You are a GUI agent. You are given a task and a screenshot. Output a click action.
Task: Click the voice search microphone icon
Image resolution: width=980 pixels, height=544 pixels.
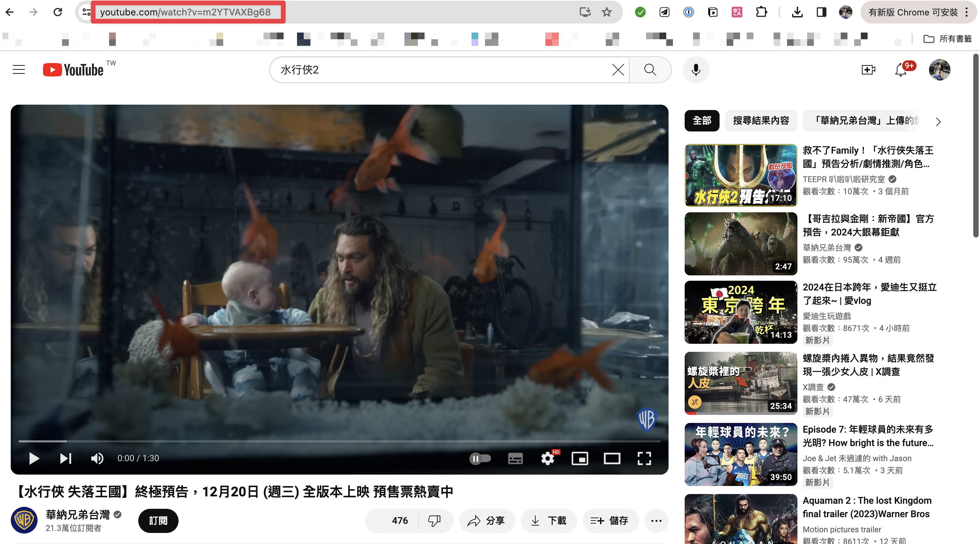pos(695,70)
